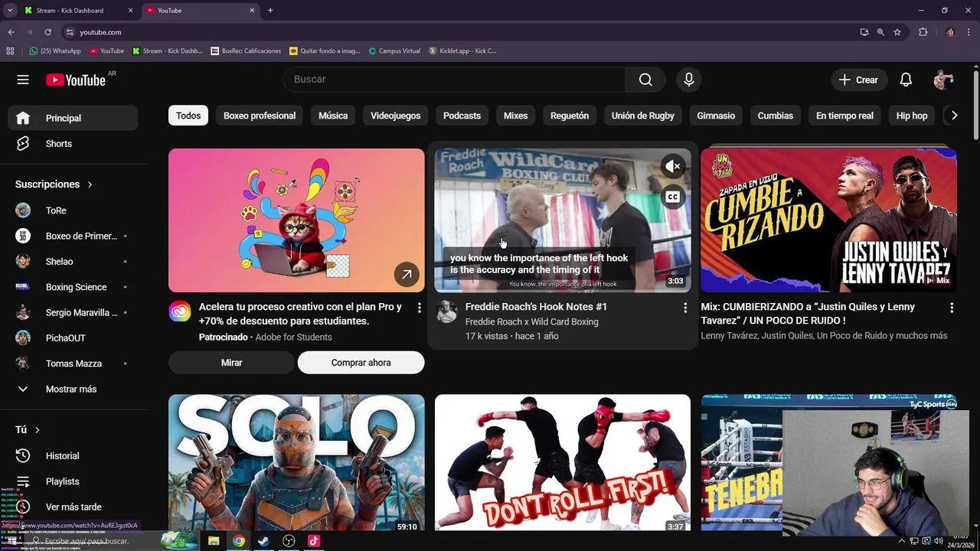Select the Gimnasio filter chip
Image resolution: width=980 pixels, height=551 pixels.
(716, 116)
